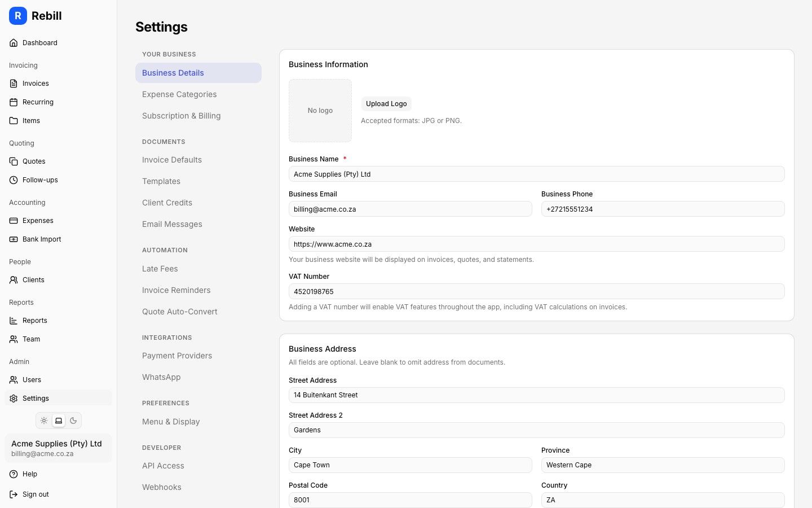Click the Clients people icon
812x508 pixels.
(14, 280)
